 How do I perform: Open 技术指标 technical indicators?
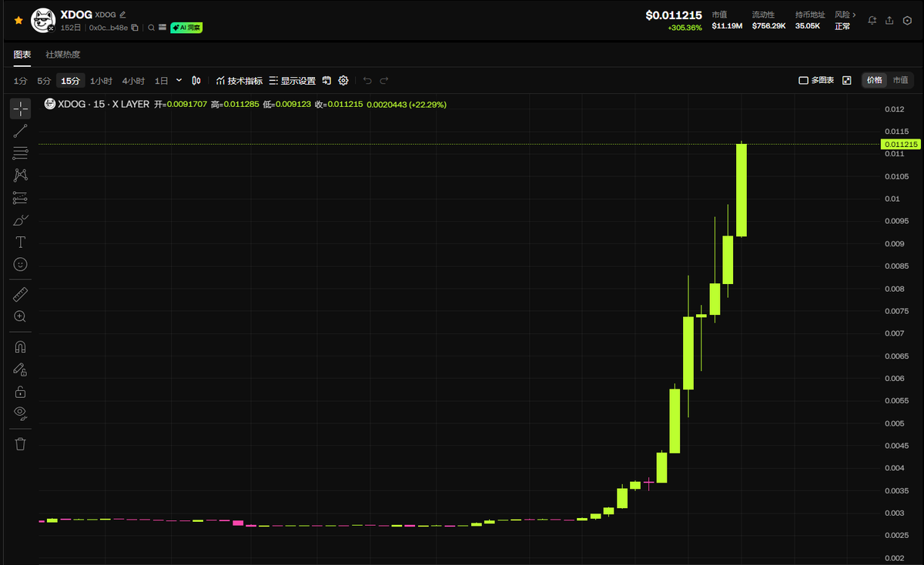[239, 80]
